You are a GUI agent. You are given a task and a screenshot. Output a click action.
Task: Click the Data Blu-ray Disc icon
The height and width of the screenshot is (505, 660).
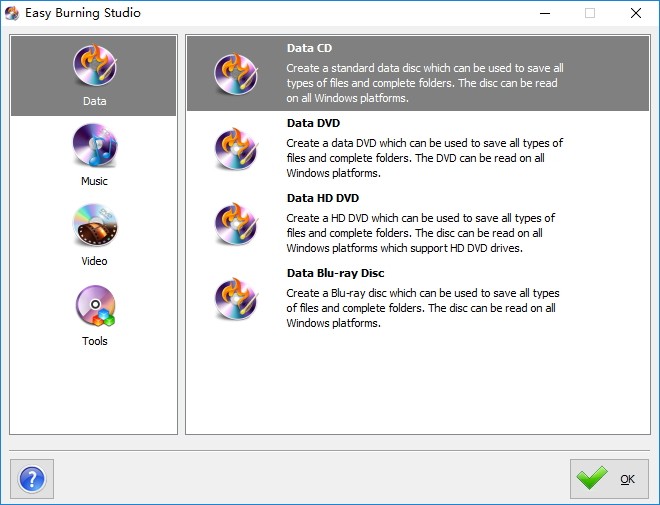click(x=236, y=299)
